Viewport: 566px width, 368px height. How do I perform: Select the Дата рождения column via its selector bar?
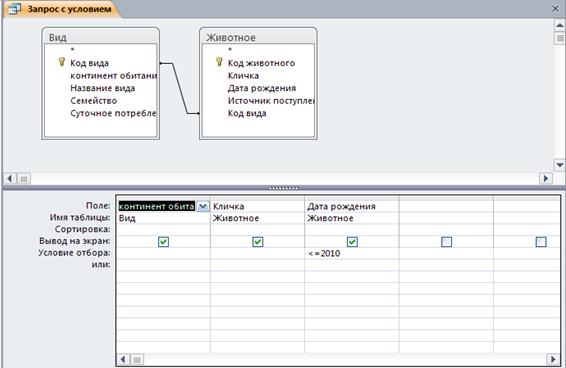click(352, 198)
